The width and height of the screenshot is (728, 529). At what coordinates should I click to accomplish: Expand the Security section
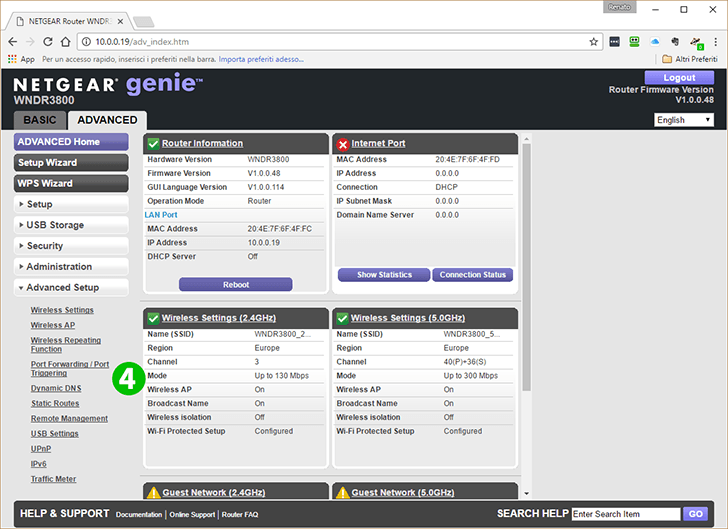71,246
